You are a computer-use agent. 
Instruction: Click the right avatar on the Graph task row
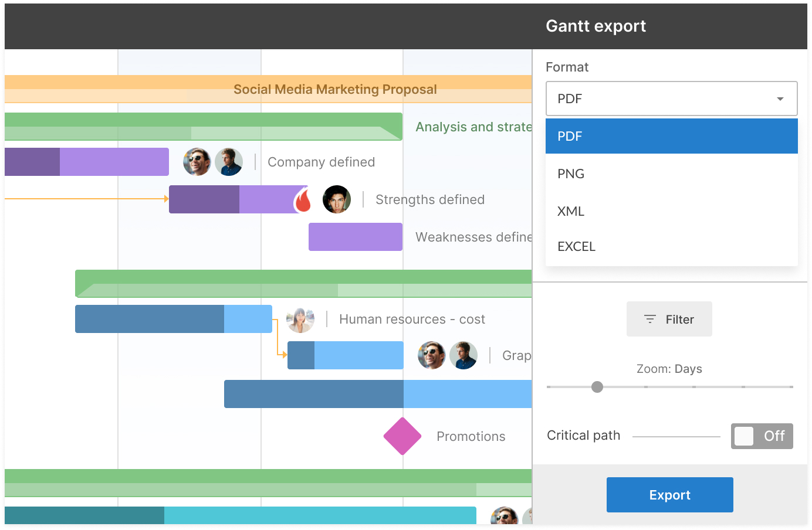click(x=463, y=355)
